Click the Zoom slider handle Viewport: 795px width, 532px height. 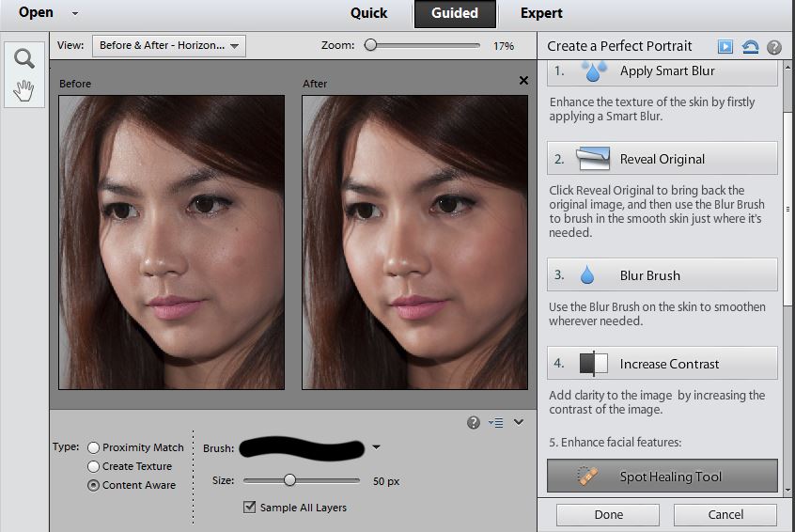pos(370,45)
